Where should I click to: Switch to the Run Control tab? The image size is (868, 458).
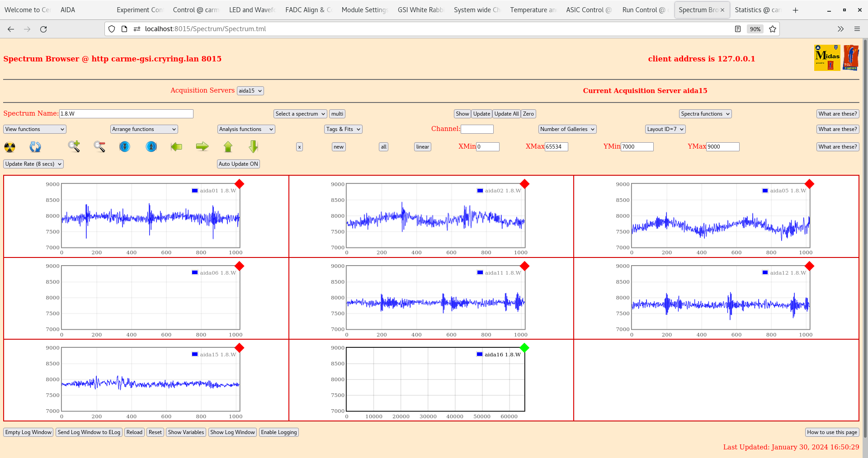click(x=643, y=10)
